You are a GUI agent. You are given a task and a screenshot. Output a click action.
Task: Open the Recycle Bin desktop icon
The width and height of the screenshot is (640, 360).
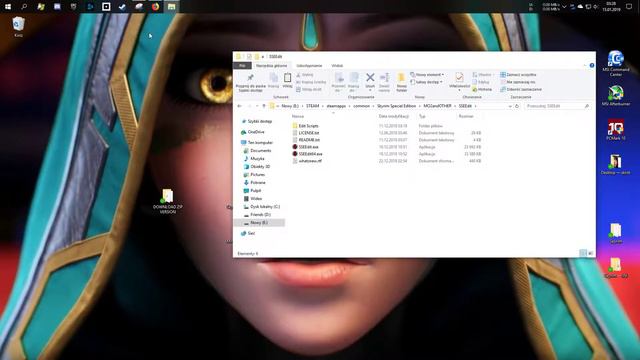coord(18,27)
